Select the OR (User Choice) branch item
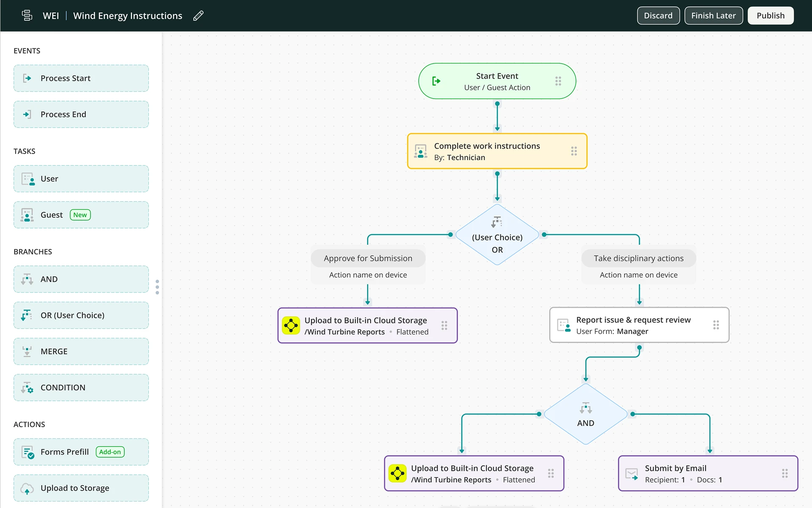Viewport: 812px width, 508px height. click(81, 315)
